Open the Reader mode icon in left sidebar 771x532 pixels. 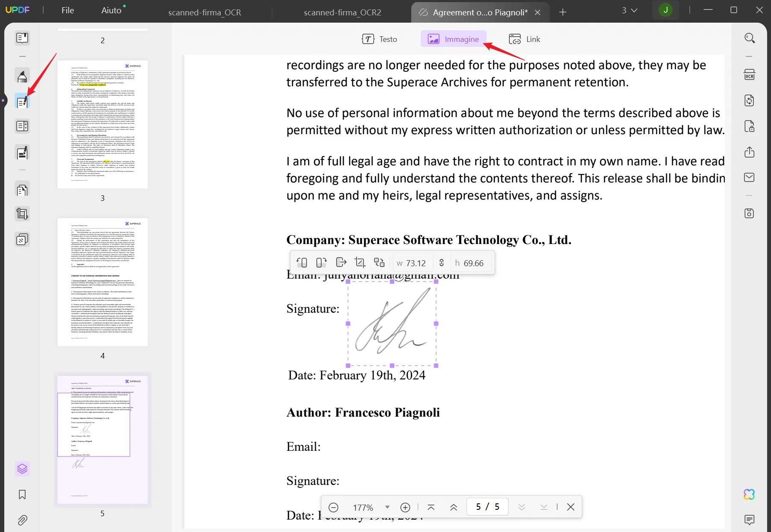pyautogui.click(x=22, y=38)
